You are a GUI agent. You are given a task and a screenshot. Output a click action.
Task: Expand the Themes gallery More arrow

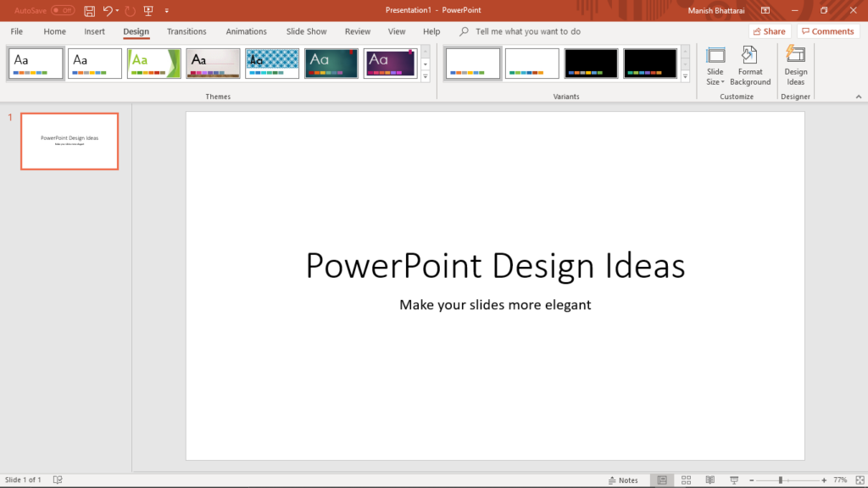(x=426, y=77)
